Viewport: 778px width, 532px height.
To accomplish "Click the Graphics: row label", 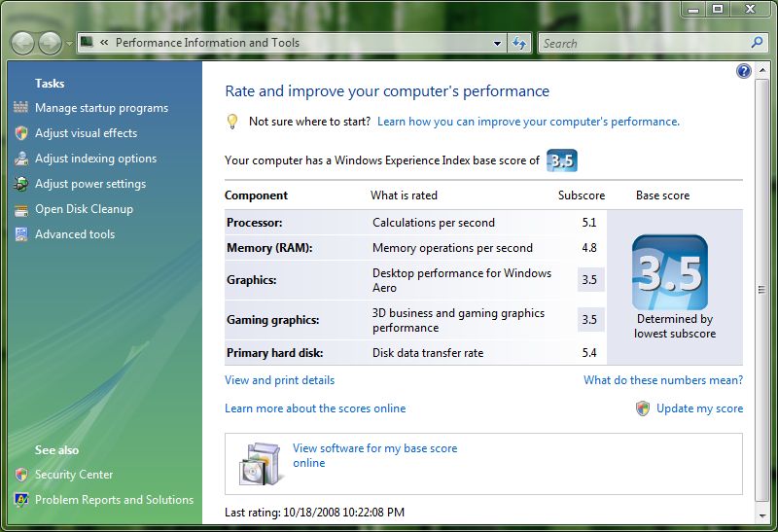I will pos(252,280).
